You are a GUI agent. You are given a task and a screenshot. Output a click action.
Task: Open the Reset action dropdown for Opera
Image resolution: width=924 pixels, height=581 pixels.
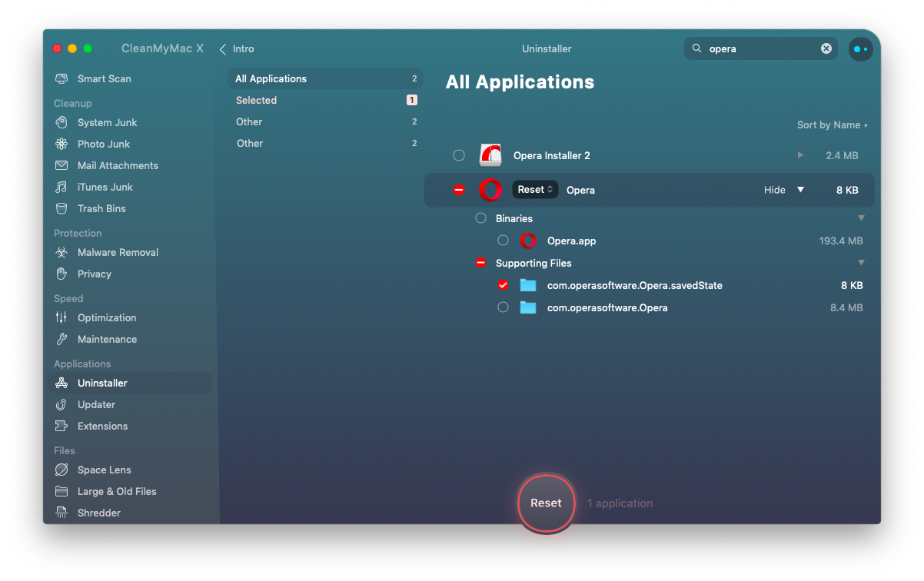535,190
